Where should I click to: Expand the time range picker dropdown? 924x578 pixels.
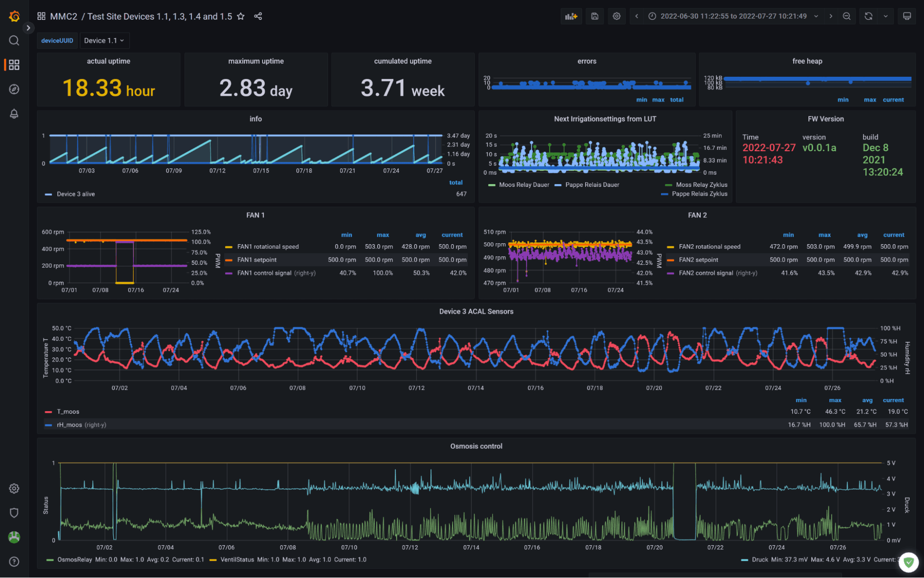817,16
